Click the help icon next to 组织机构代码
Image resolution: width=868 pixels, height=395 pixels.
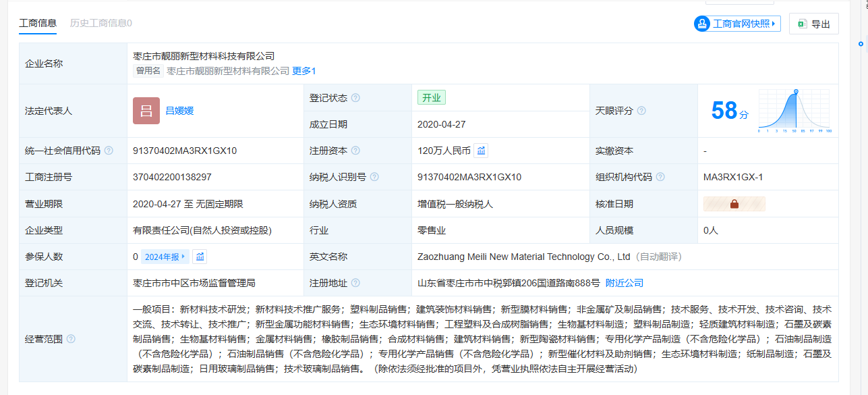[660, 177]
